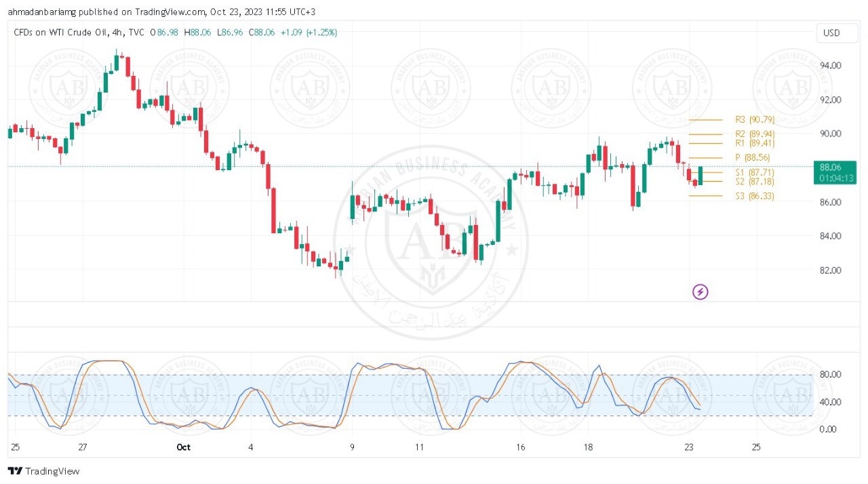Click the 92.00 price axis label
Viewport: 868px width, 484px height.
pyautogui.click(x=830, y=100)
